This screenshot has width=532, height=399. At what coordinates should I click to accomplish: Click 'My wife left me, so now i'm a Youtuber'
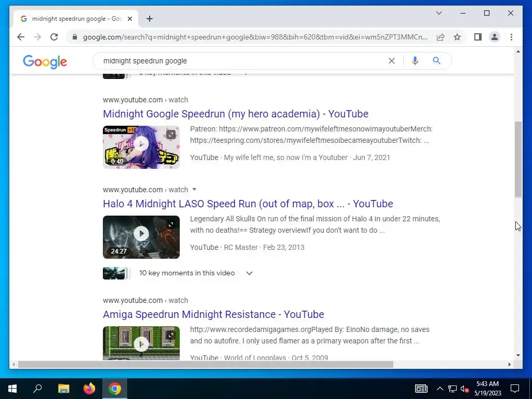[x=286, y=157]
